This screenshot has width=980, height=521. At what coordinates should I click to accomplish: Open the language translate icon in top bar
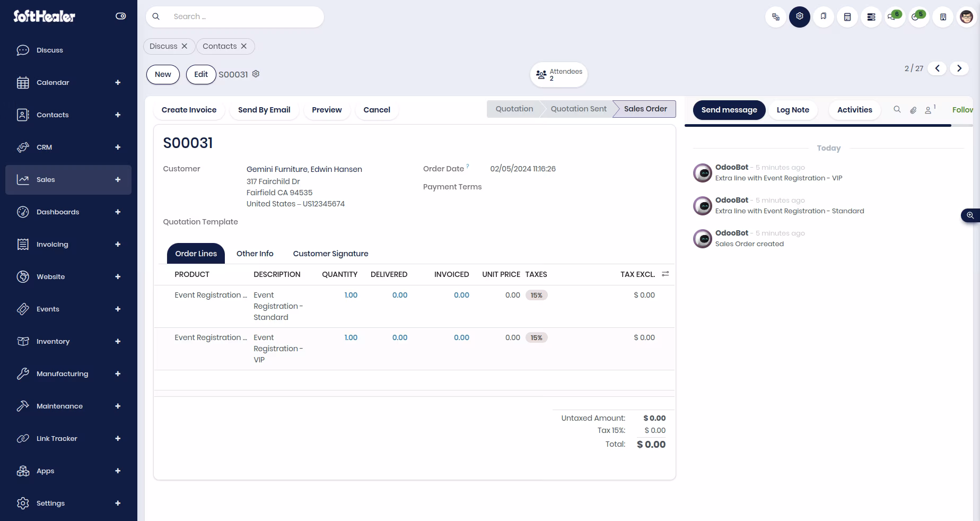point(776,17)
